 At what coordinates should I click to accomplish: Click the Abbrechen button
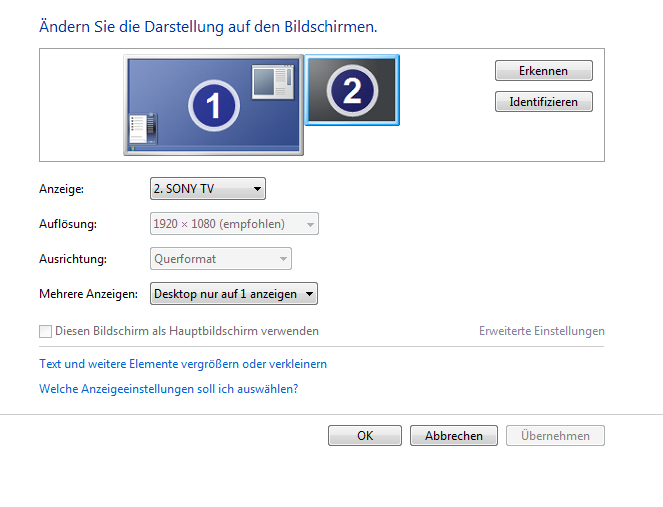pyautogui.click(x=454, y=436)
